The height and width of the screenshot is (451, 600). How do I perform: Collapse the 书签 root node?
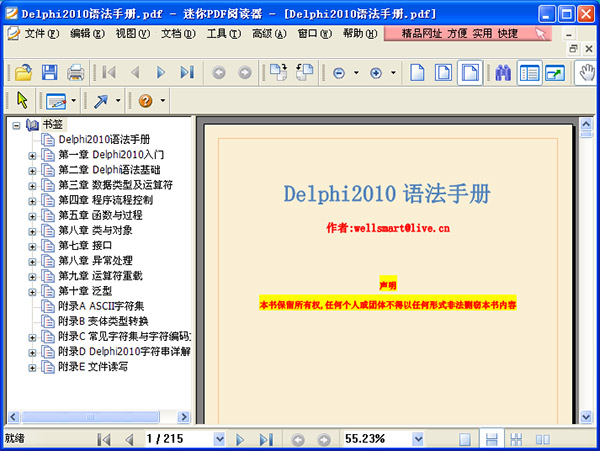tap(16, 125)
